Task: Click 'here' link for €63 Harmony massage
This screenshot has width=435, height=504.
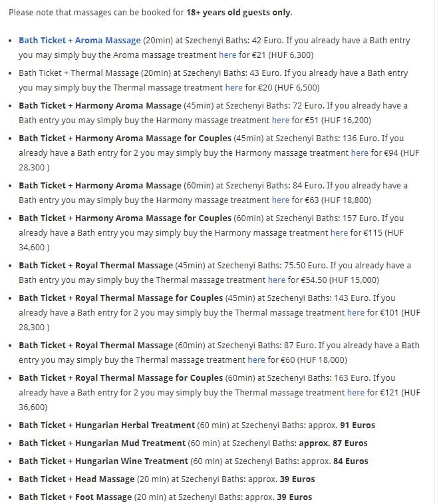Action: pos(281,200)
